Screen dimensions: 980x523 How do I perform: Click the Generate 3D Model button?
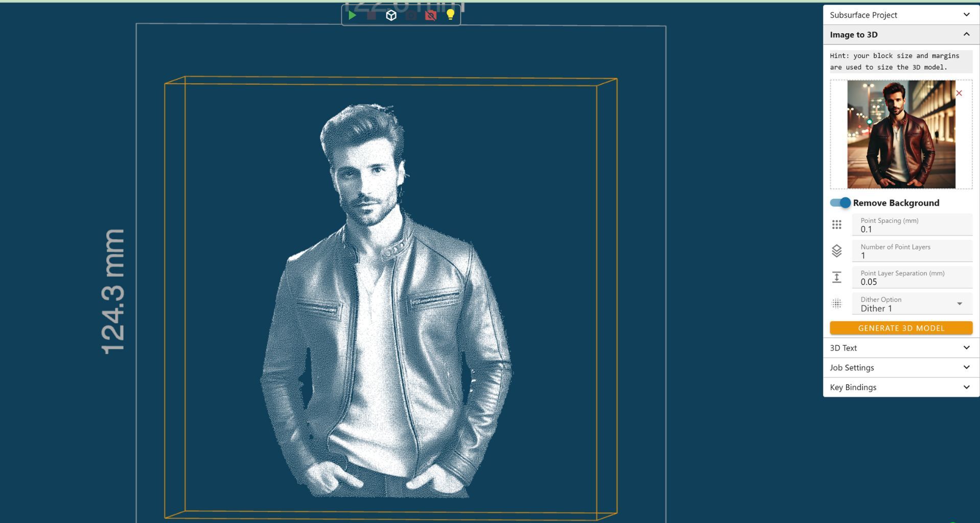coord(901,328)
